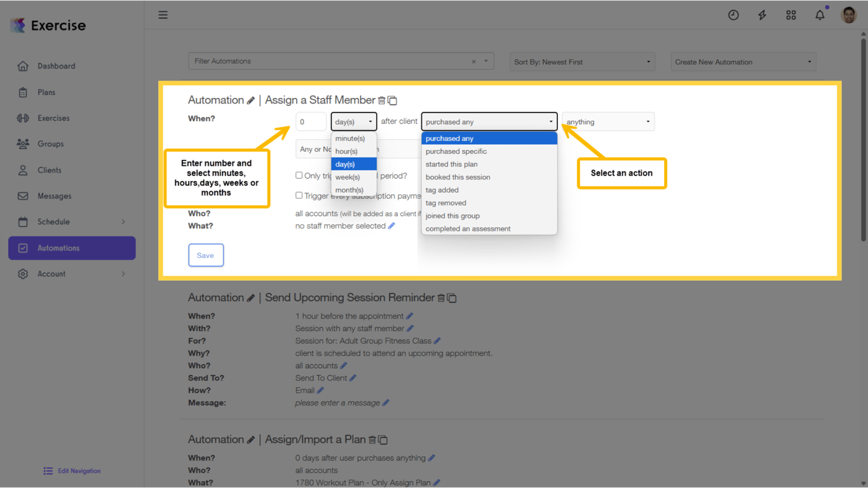This screenshot has height=488, width=868.
Task: Choose tag added in the action dropdown
Action: pyautogui.click(x=442, y=189)
